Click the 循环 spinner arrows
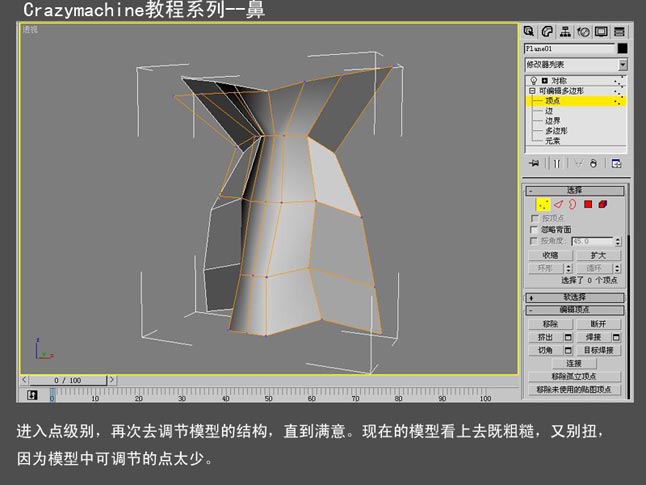The image size is (646, 485). [617, 269]
